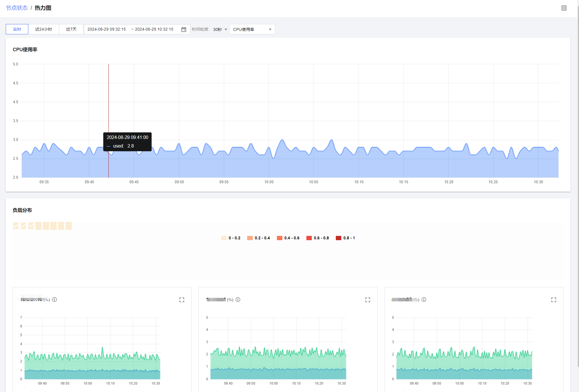Switch to the 近7天 tab
Image resolution: width=579 pixels, height=392 pixels.
(71, 29)
